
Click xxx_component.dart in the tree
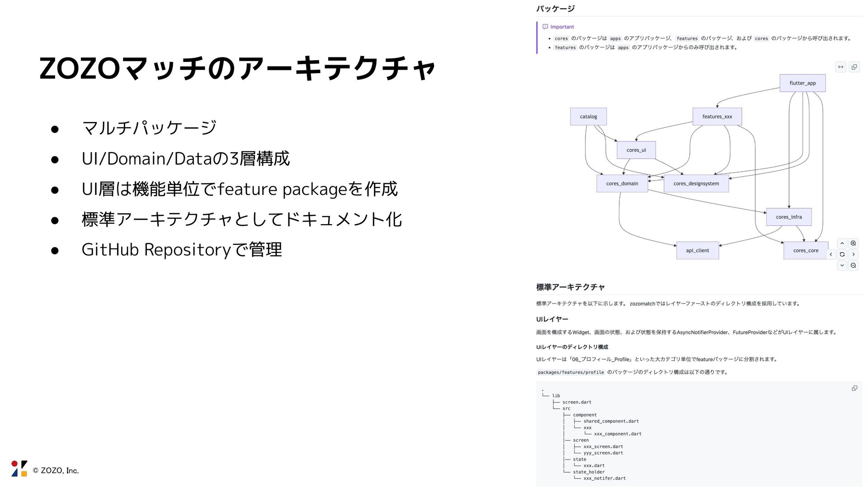point(618,434)
